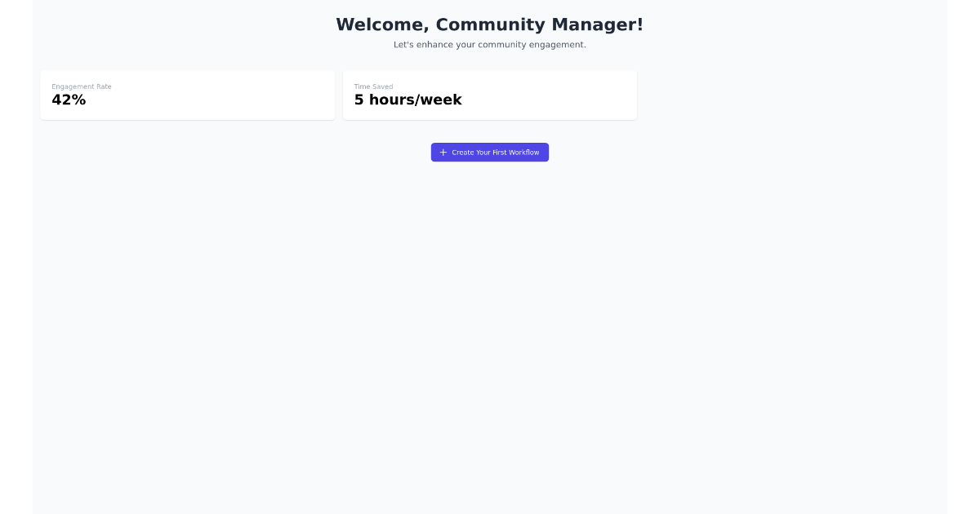Click the Engagement Rate card
The width and height of the screenshot is (980, 514).
pyautogui.click(x=188, y=95)
